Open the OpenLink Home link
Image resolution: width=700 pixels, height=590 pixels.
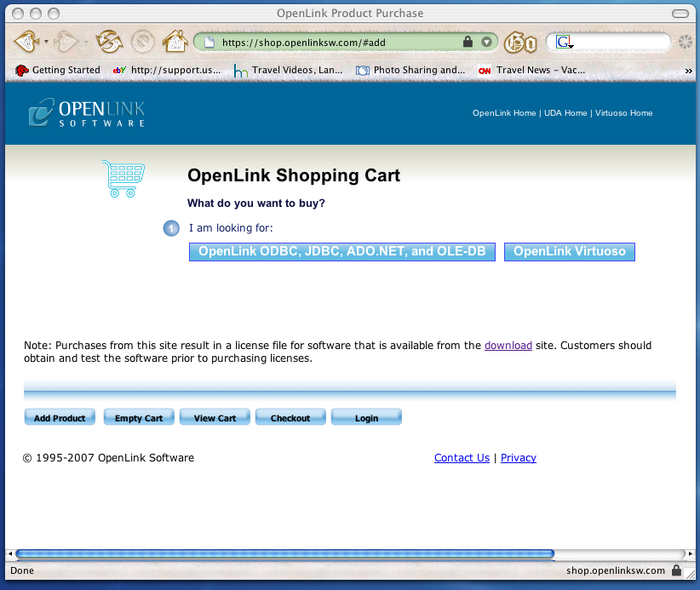(504, 113)
